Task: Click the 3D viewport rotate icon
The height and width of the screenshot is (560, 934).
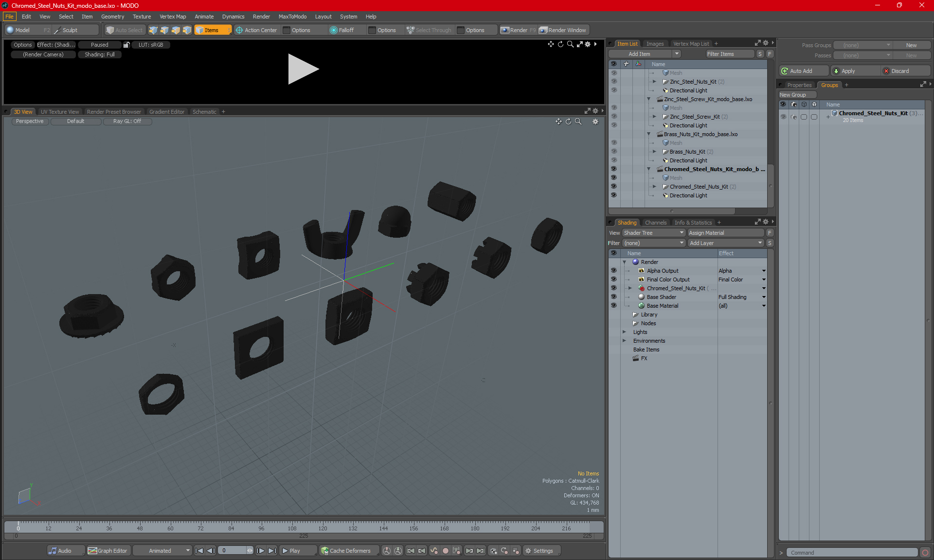Action: 568,122
